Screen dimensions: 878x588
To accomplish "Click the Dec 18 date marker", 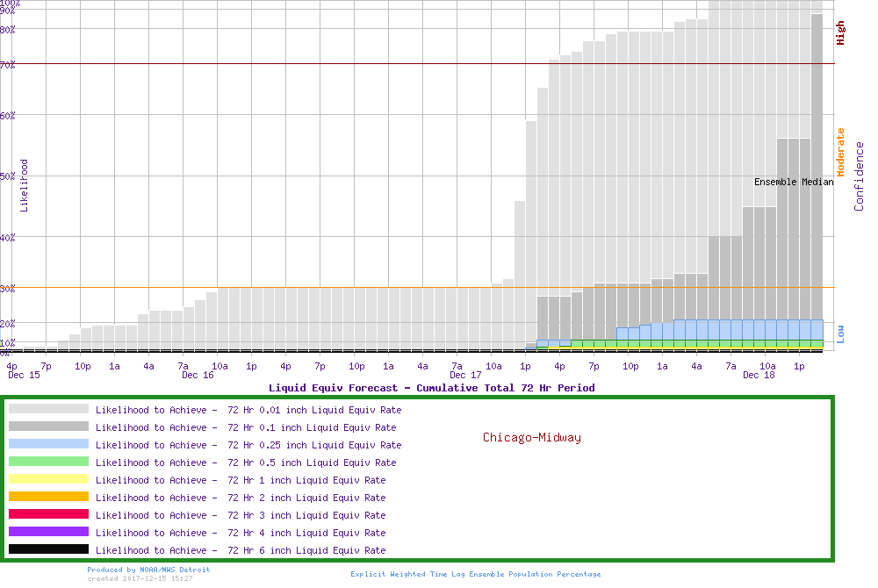I will pos(759,376).
